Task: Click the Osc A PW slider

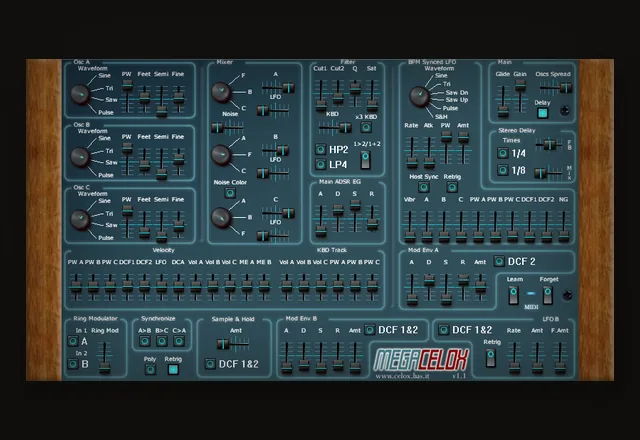Action: (x=127, y=96)
